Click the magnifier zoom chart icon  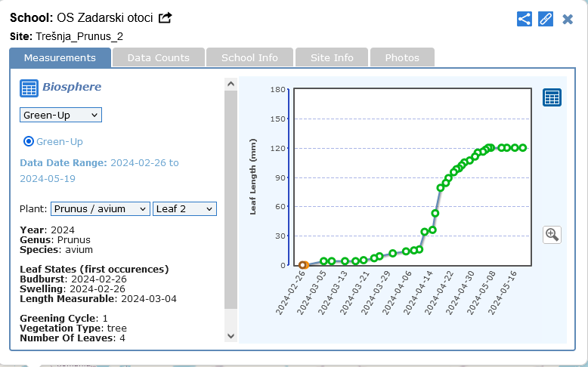click(552, 234)
